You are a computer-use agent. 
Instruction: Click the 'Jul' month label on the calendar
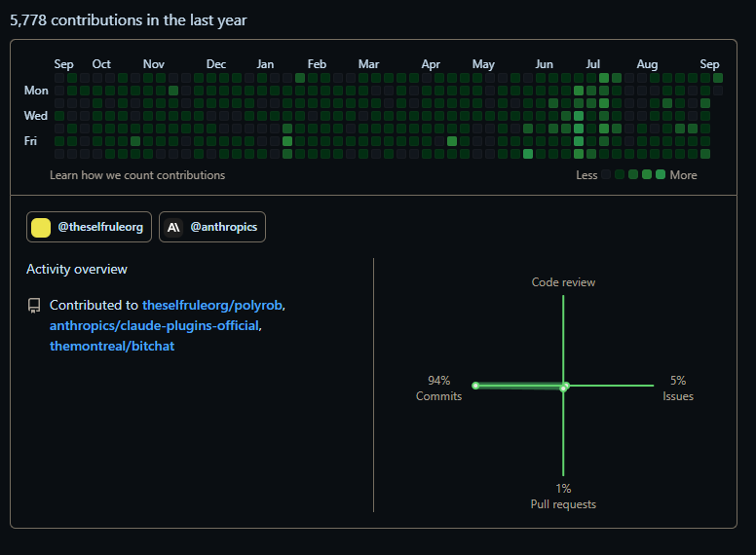[x=593, y=64]
